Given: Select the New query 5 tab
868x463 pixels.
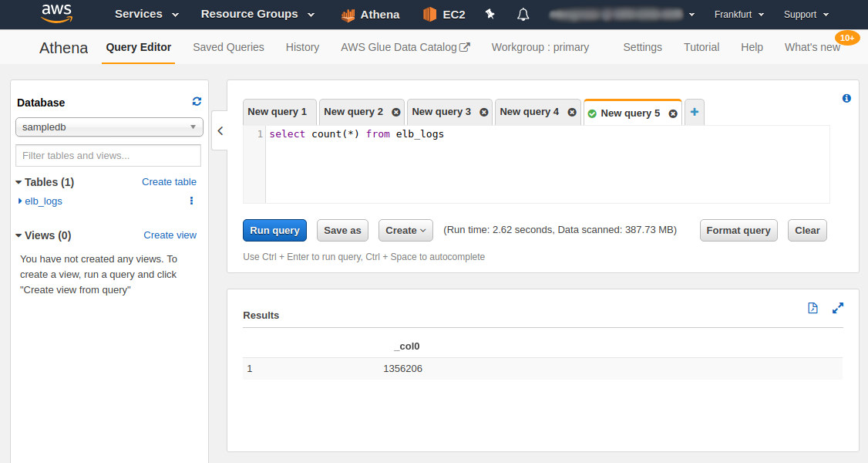Looking at the screenshot, I should click(630, 113).
